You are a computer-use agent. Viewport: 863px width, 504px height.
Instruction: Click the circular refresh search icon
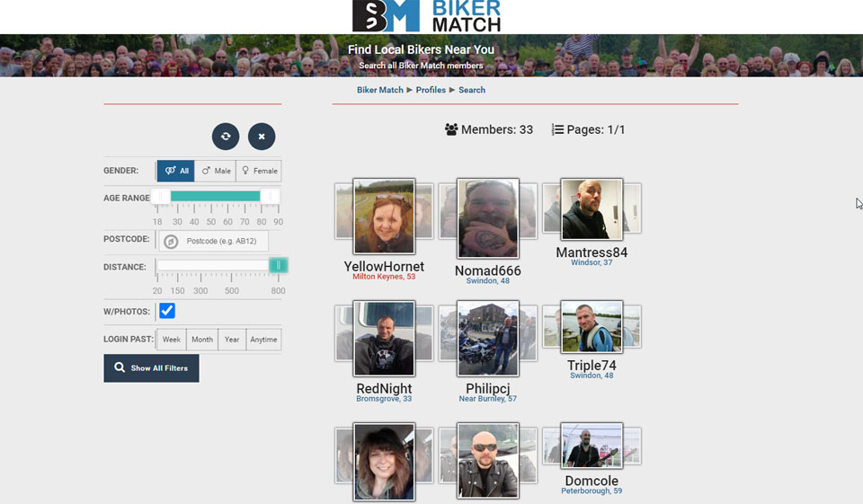pyautogui.click(x=226, y=137)
